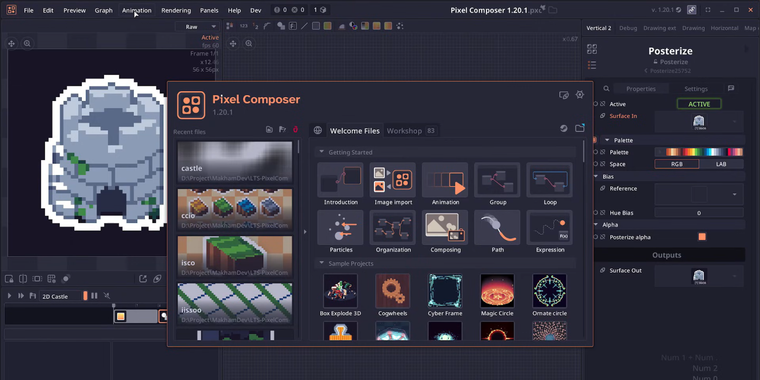Switch to the Debug layout tab
This screenshot has width=760, height=380.
click(x=628, y=28)
